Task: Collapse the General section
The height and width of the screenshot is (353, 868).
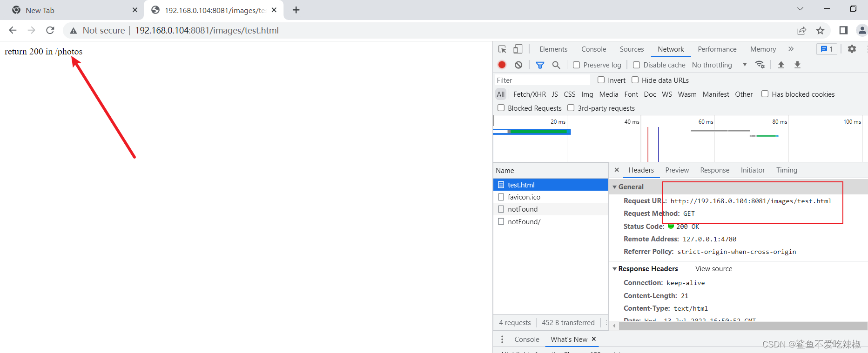Action: [x=615, y=187]
